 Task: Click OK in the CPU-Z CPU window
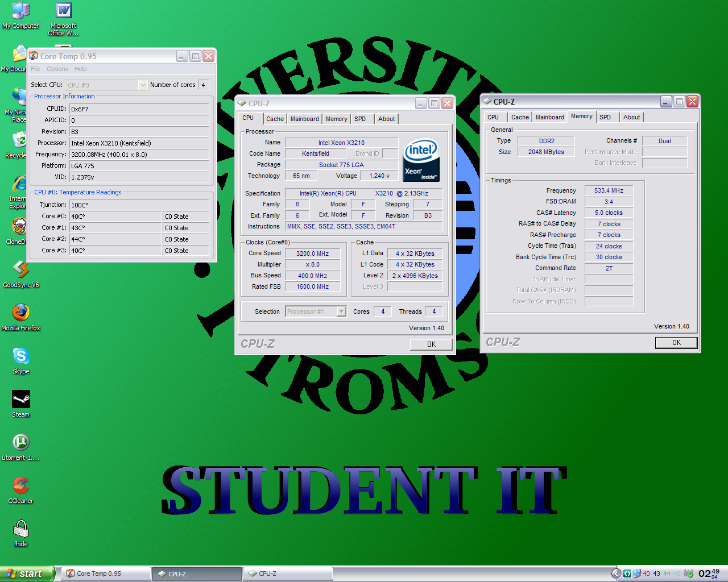[431, 344]
